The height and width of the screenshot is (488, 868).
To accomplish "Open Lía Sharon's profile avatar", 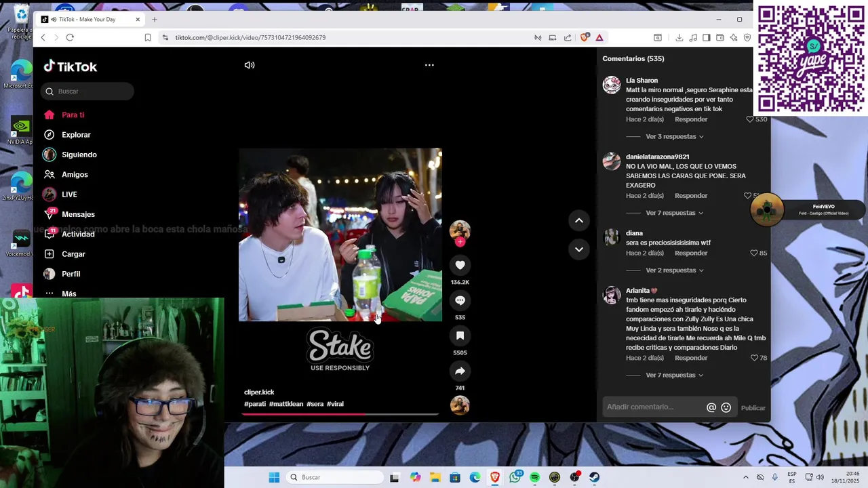I will click(612, 85).
